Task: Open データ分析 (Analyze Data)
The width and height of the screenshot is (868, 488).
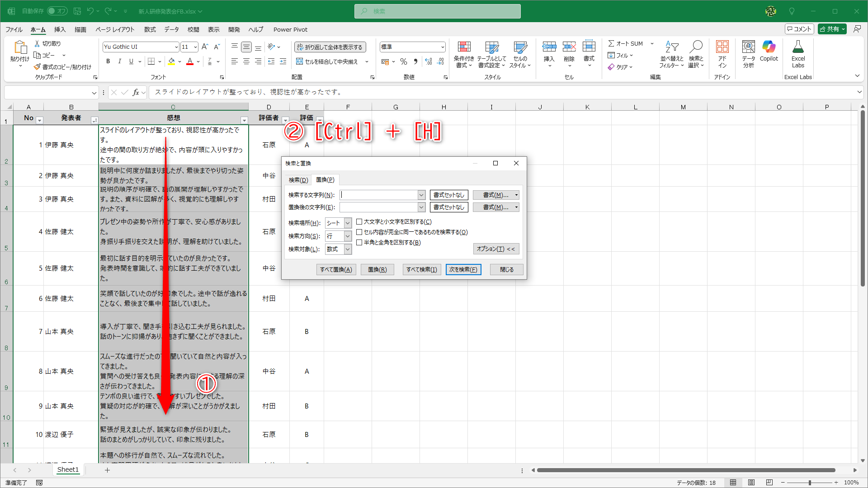Action: tap(748, 54)
